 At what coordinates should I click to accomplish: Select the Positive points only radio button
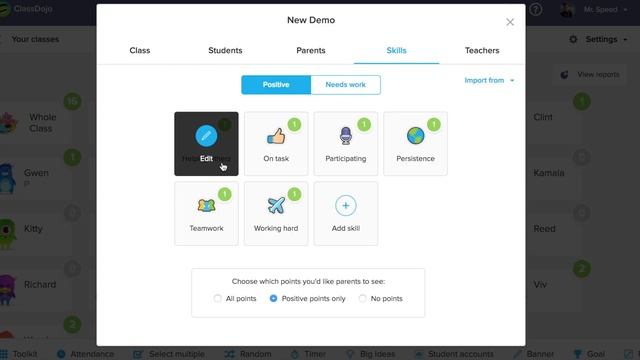273,298
